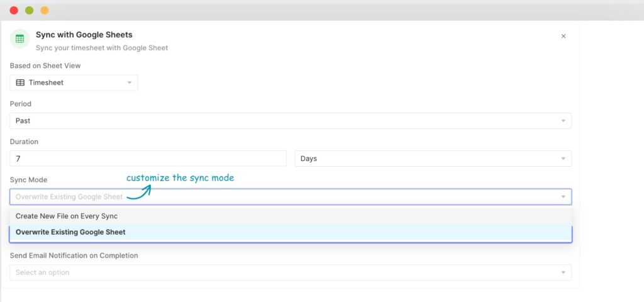This screenshot has height=302, width=644.
Task: Click the Sync Mode dropdown arrow
Action: [x=563, y=197]
